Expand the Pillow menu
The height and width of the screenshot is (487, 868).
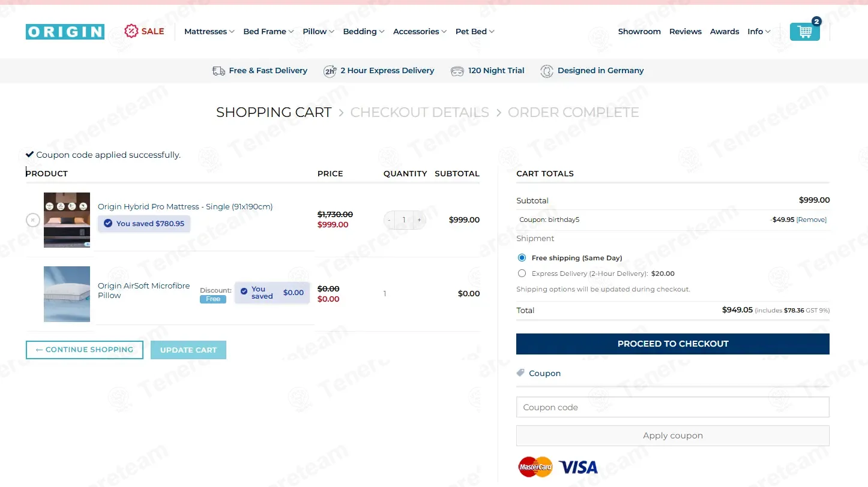pos(318,32)
